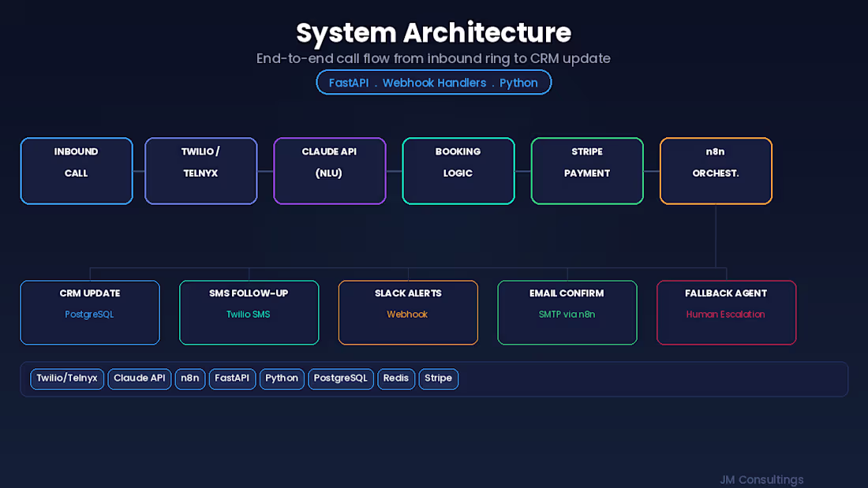The height and width of the screenshot is (488, 868).
Task: Open the Claude API (NLU) node
Action: click(x=329, y=170)
